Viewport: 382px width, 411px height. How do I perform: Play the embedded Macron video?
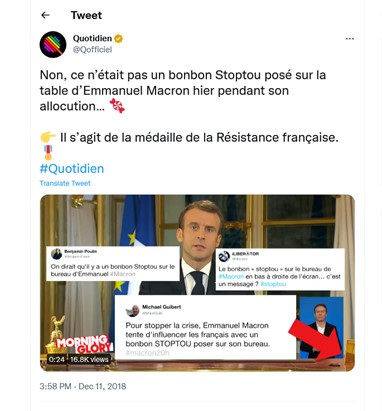point(197,283)
